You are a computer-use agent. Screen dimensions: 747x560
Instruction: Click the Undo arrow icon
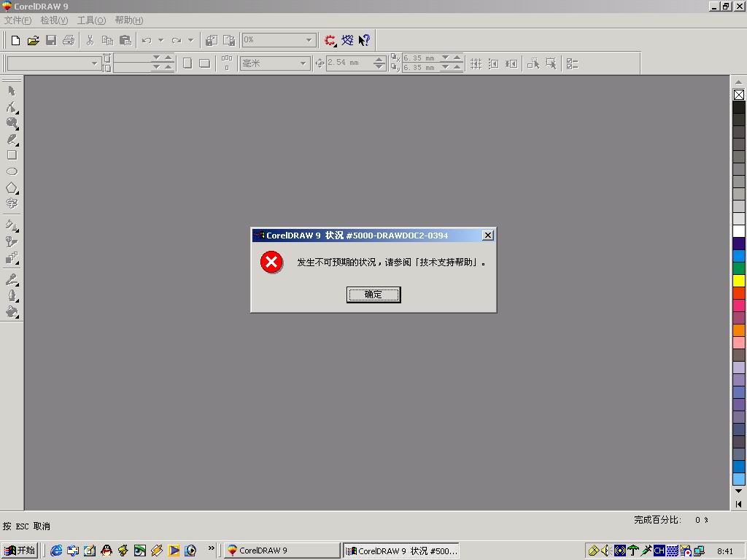(x=147, y=41)
